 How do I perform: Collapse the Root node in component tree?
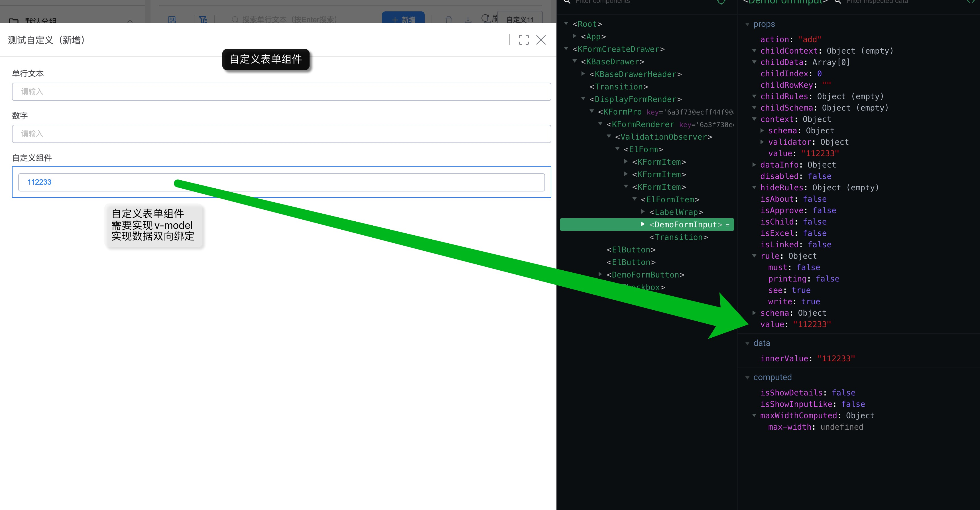pyautogui.click(x=566, y=24)
